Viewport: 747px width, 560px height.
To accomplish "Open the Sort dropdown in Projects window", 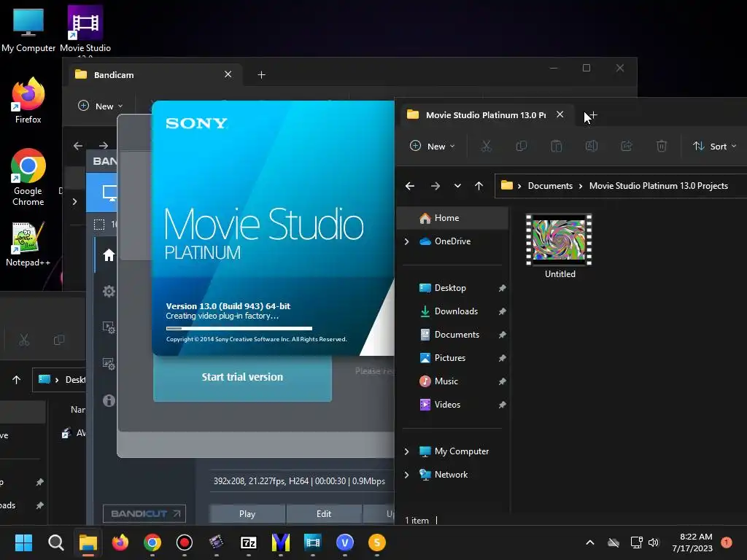I will pyautogui.click(x=714, y=146).
